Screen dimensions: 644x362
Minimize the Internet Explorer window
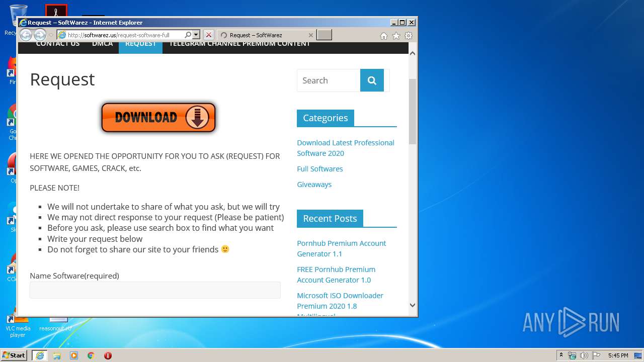(x=393, y=23)
